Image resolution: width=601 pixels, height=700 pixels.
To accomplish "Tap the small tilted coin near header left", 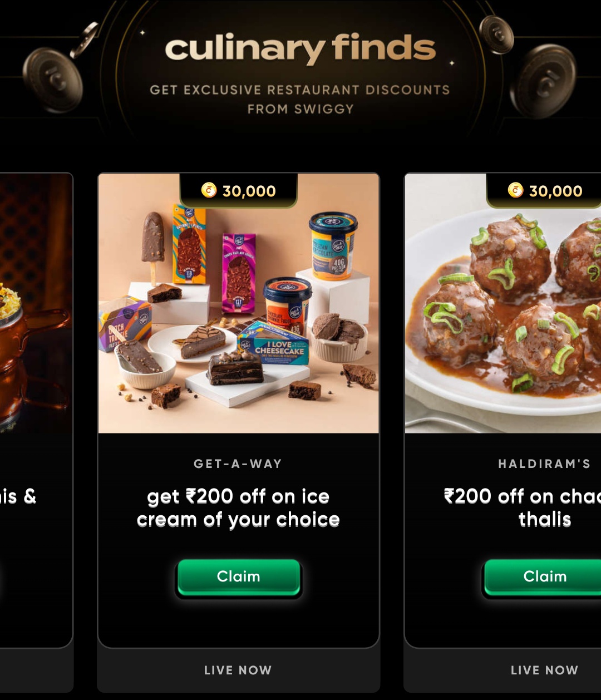I will [x=85, y=40].
